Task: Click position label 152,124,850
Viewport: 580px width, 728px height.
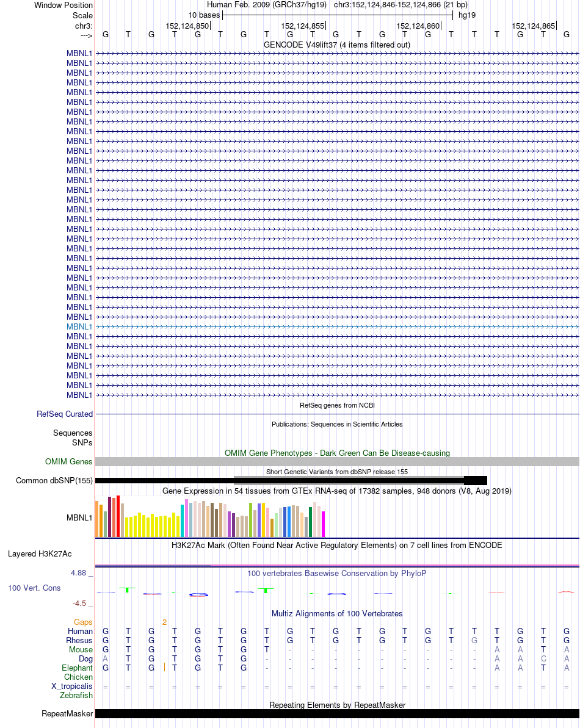Action: pos(187,26)
